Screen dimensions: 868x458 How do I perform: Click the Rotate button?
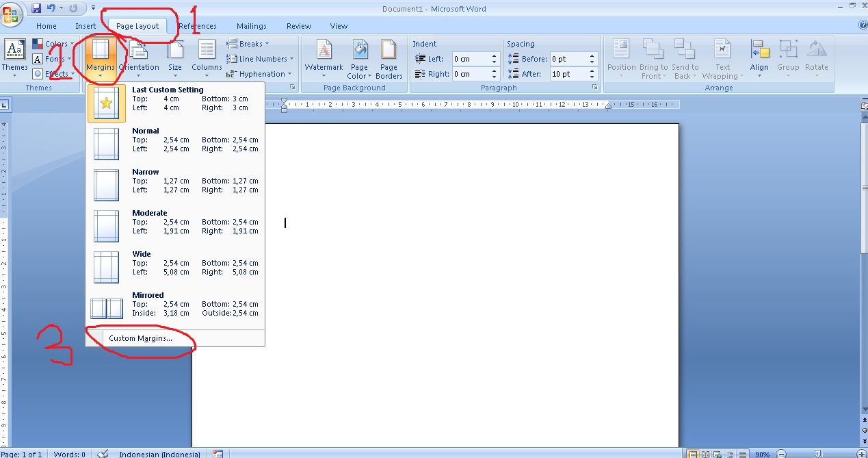[817, 60]
